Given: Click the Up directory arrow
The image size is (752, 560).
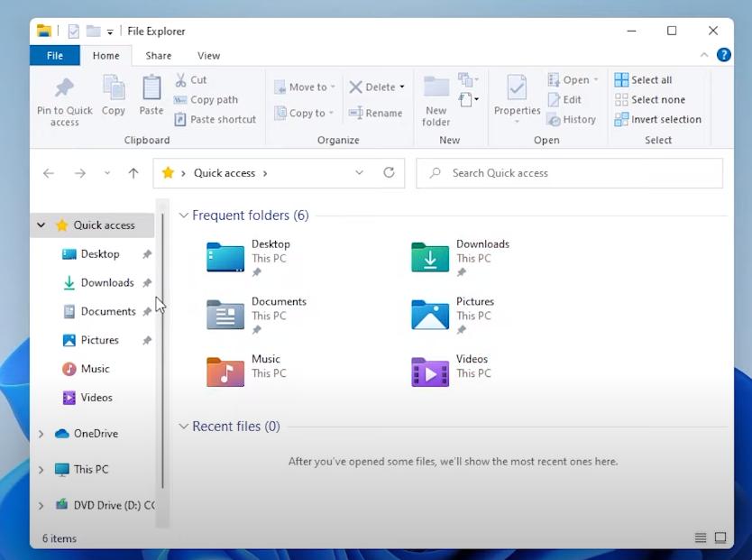Looking at the screenshot, I should [133, 173].
